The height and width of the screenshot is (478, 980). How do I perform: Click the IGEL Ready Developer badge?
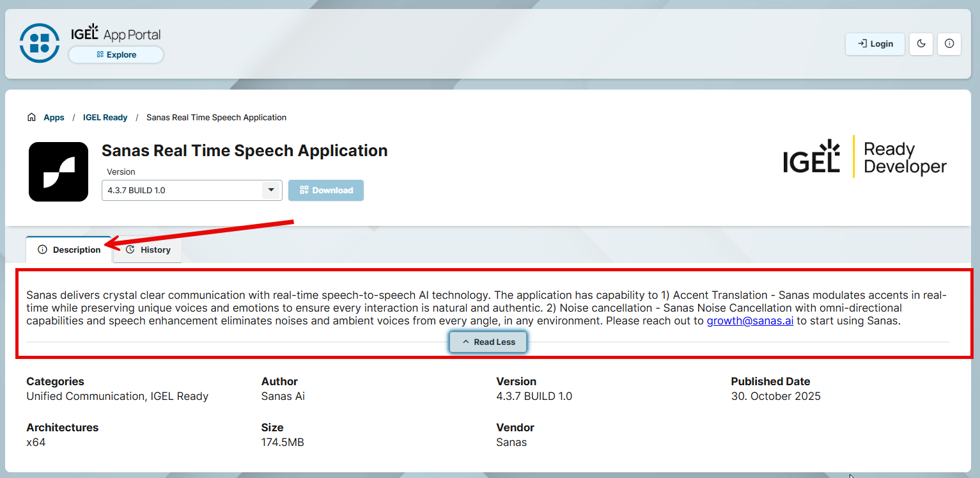864,157
